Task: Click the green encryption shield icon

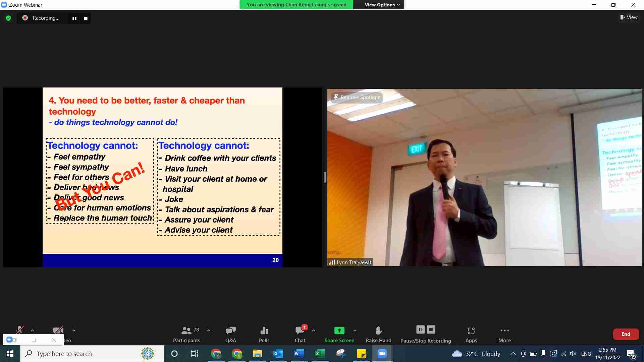Action: [x=8, y=18]
